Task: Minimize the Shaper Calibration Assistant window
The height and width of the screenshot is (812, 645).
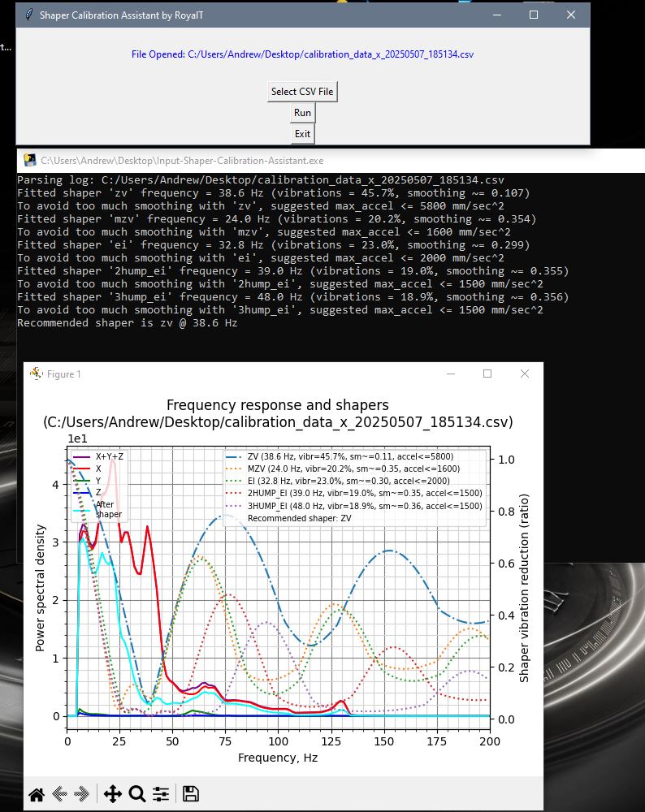Action: (497, 15)
